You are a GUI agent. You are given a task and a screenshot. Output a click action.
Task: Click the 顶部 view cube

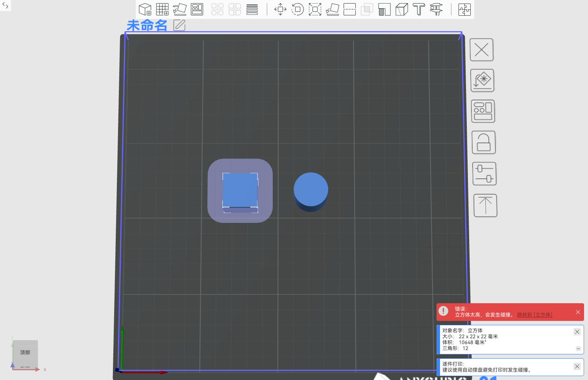point(25,353)
